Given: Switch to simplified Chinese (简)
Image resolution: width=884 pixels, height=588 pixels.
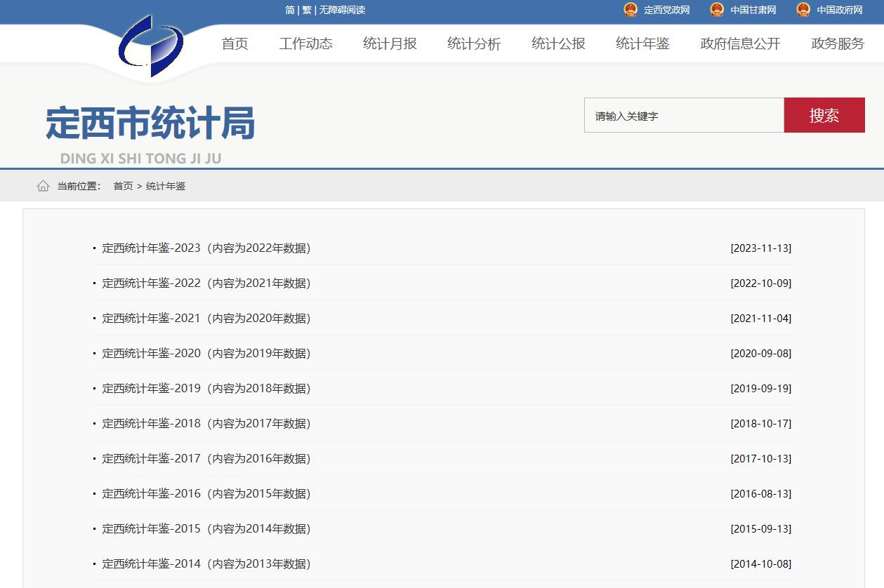Looking at the screenshot, I should [x=290, y=10].
